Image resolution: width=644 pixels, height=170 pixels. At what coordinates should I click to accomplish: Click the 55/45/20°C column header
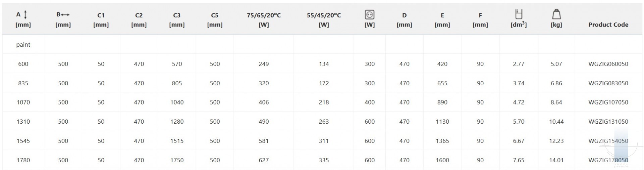tap(324, 19)
